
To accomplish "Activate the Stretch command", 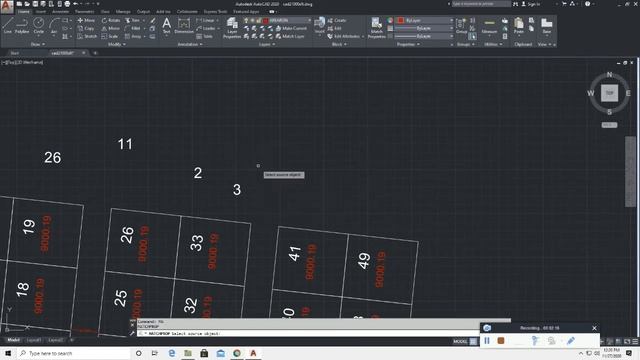I will tap(87, 36).
